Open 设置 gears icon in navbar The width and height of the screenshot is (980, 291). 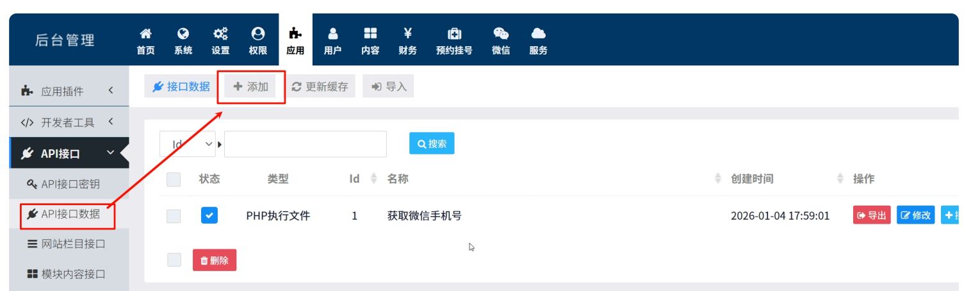pos(220,34)
